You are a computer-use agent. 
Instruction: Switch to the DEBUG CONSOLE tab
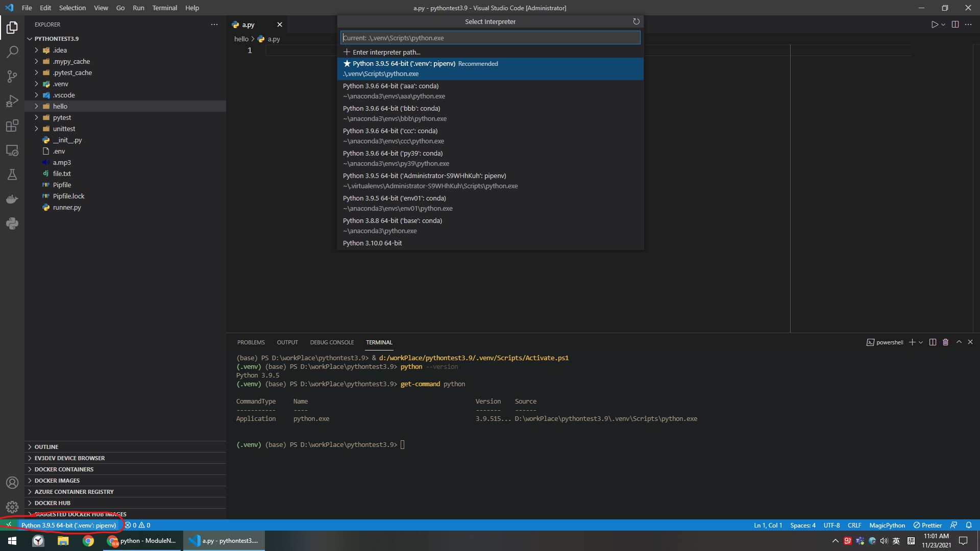[332, 342]
